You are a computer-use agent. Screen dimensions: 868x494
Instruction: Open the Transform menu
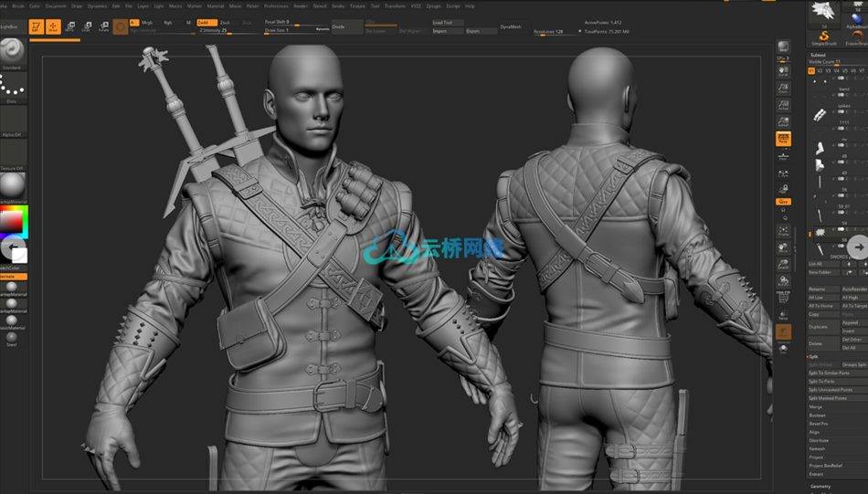[396, 6]
